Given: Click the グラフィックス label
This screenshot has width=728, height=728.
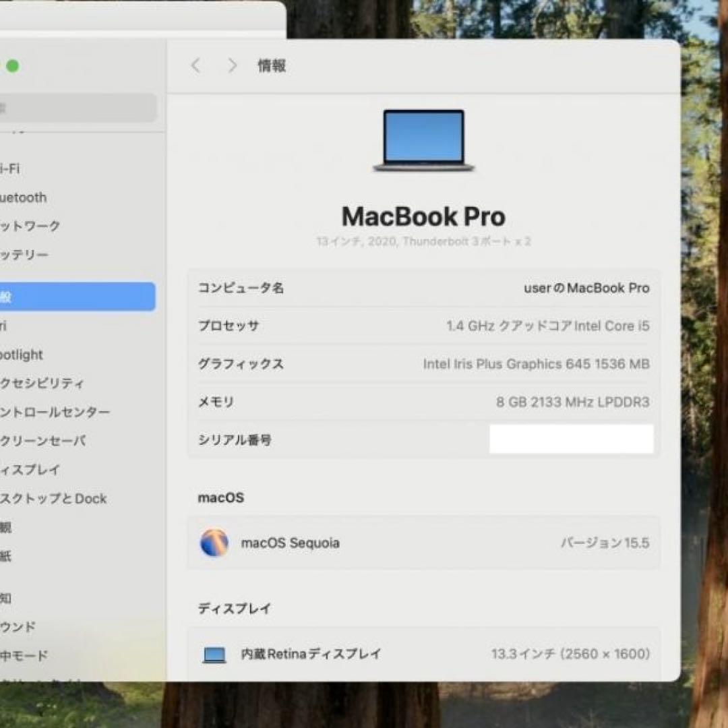Looking at the screenshot, I should (241, 364).
